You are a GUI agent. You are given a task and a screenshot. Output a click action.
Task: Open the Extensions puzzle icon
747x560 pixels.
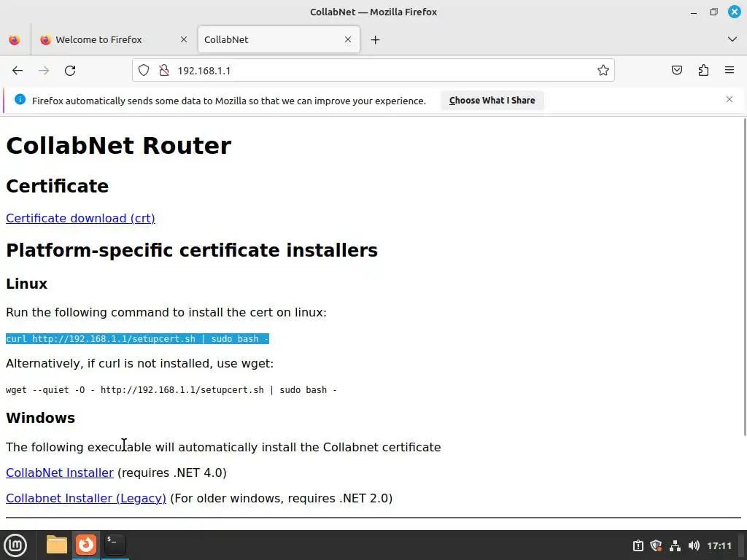click(x=704, y=71)
